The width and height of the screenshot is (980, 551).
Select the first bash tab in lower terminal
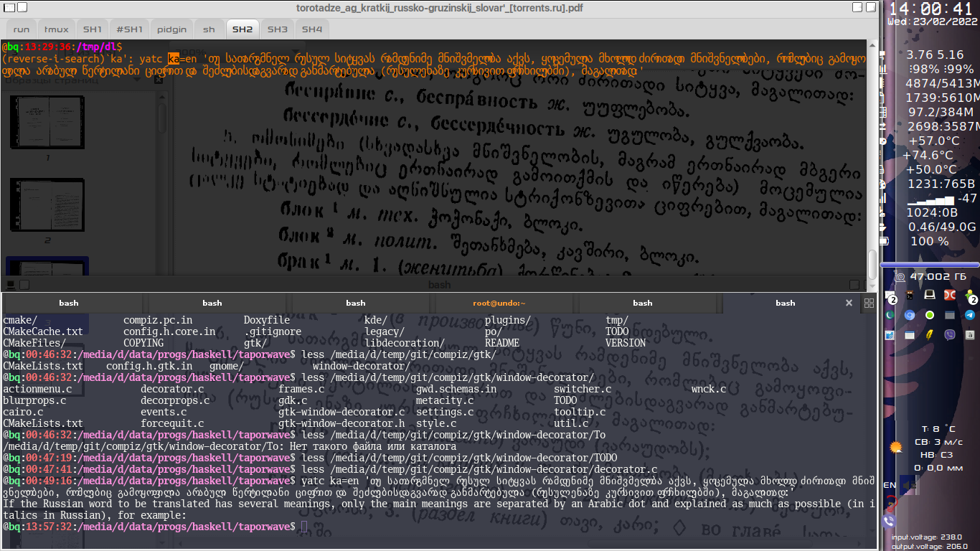pos(69,303)
